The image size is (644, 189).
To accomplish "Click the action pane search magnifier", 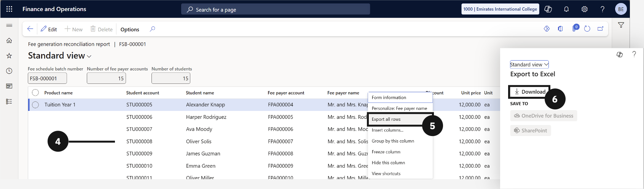I will point(152,29).
